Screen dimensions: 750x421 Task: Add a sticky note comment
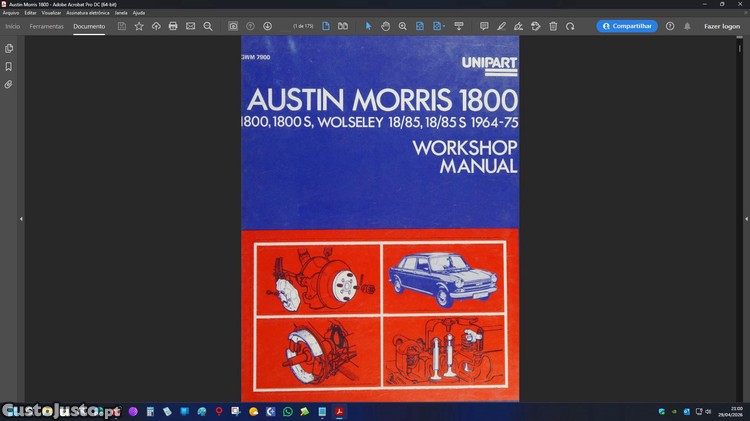coord(484,26)
